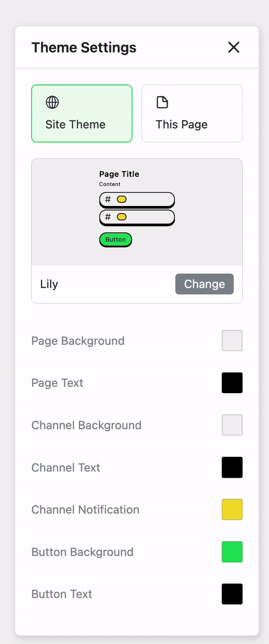Close the Theme Settings panel

234,47
